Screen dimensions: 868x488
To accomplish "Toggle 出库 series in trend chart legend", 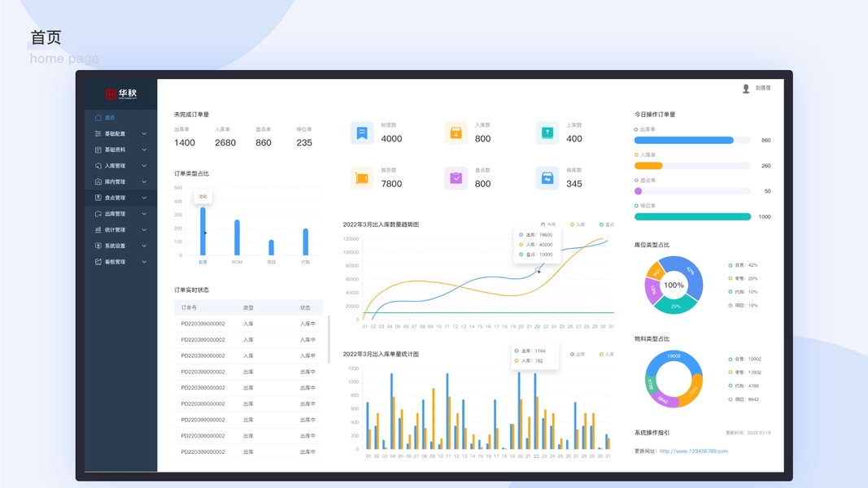I will click(548, 224).
